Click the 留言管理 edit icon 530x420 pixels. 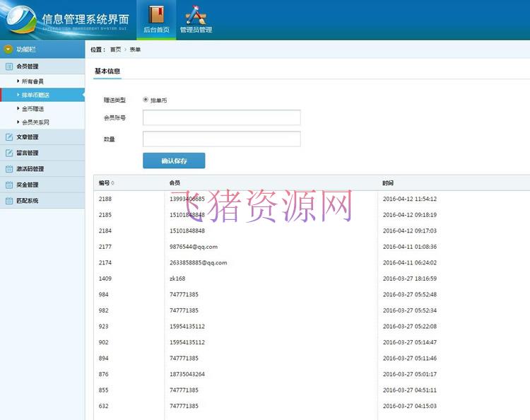tap(9, 153)
